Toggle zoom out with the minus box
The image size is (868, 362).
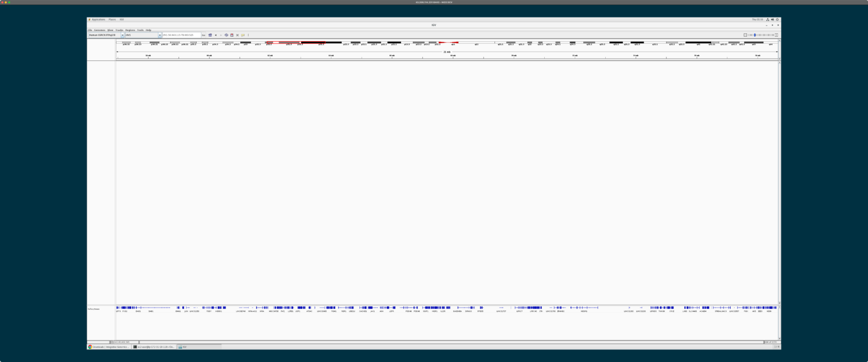[x=745, y=35]
